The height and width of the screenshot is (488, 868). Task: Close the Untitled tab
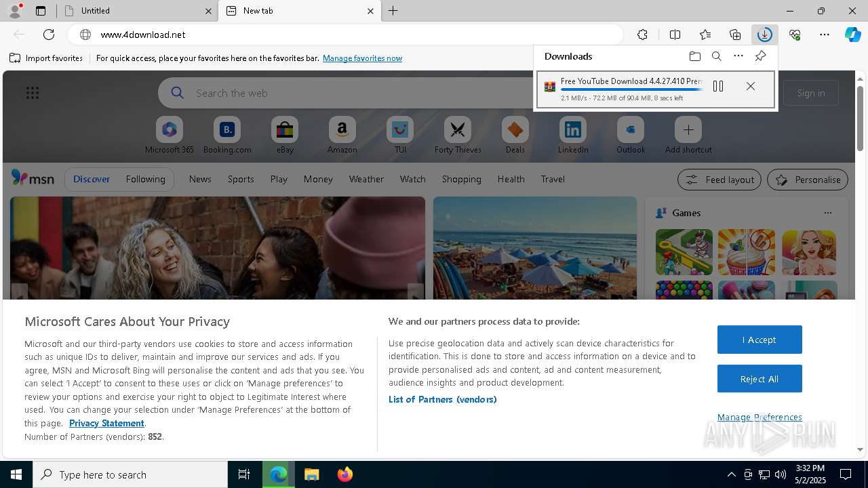pos(208,11)
